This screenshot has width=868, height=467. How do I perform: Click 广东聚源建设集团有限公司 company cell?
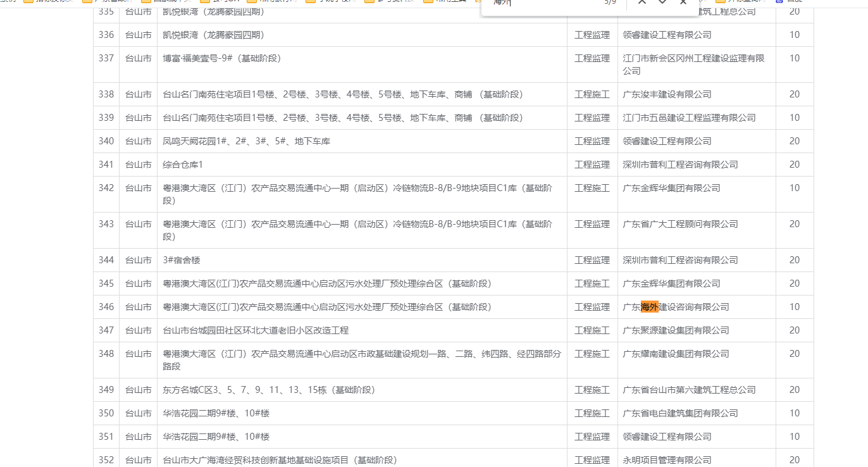point(676,330)
